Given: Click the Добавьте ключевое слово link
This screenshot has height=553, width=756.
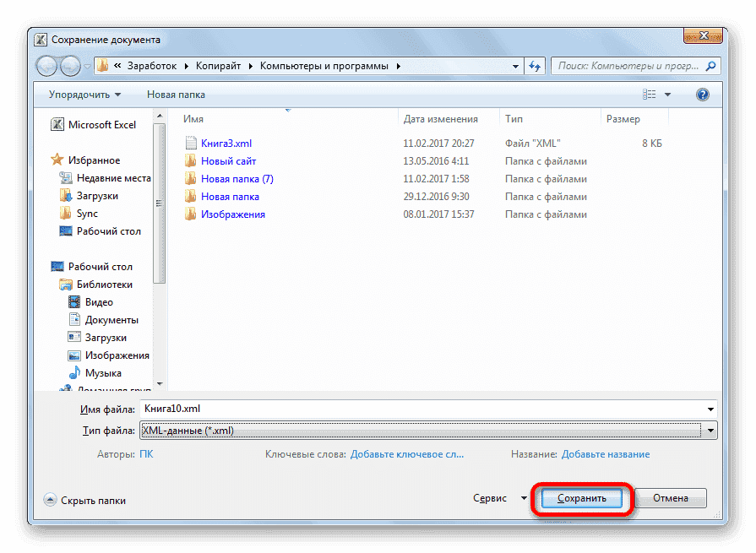Looking at the screenshot, I should 407,454.
